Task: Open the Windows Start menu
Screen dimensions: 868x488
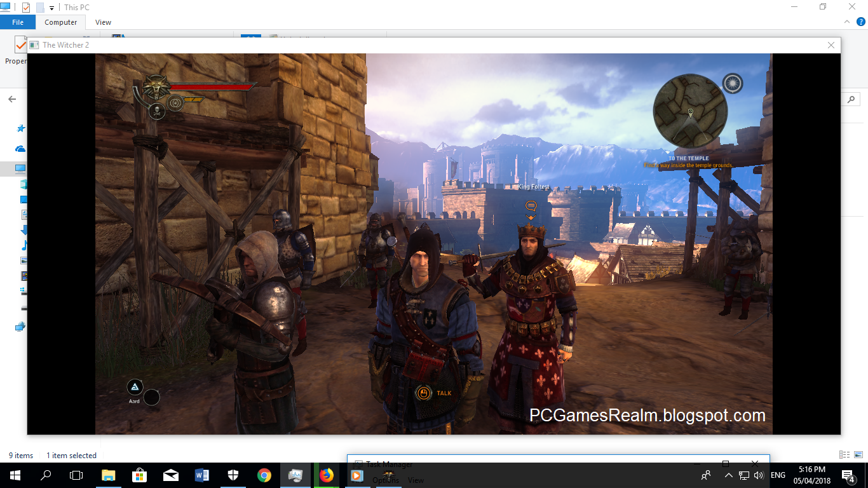Action: coord(15,475)
